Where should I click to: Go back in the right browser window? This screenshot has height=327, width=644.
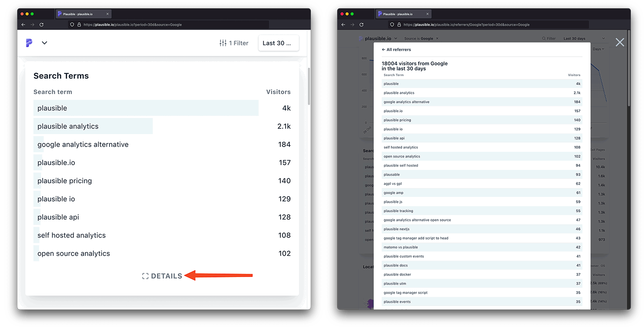343,25
